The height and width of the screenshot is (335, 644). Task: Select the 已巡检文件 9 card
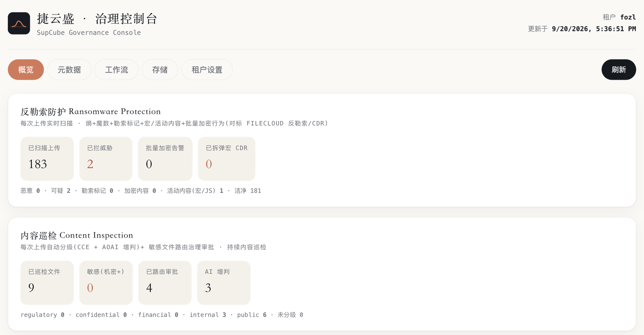47,283
